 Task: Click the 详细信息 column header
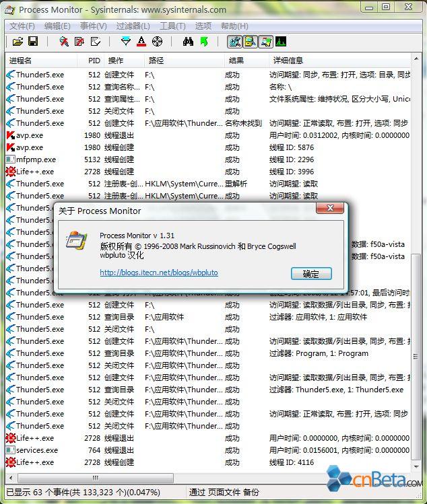click(339, 61)
